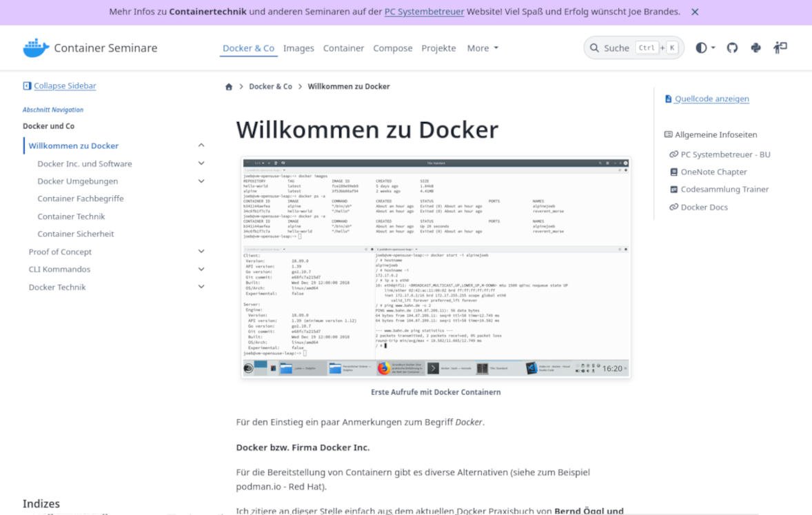Click link icon beside PC Systembetreuer - BU
This screenshot has width=812, height=515.
[673, 154]
